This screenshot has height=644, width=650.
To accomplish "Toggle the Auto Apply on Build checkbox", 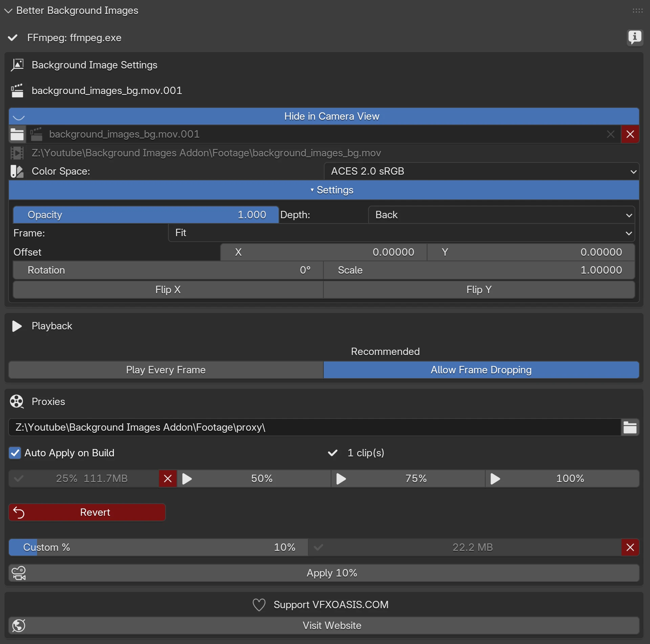I will (x=15, y=453).
